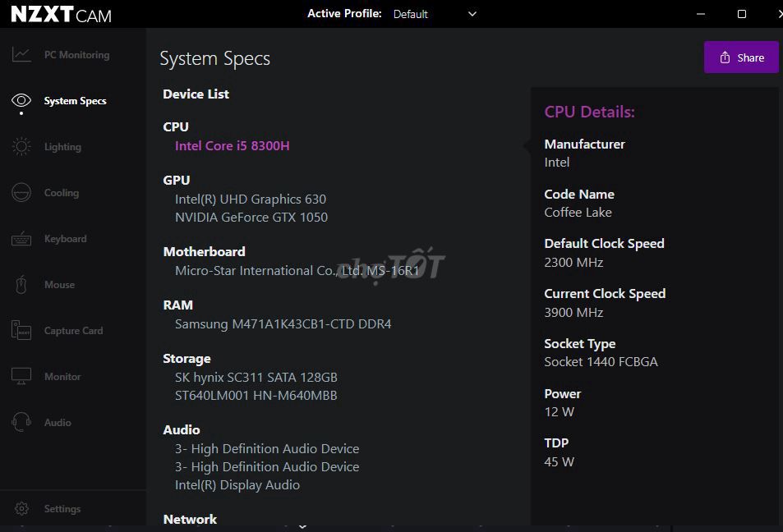Click the Motherboard section heading
This screenshot has width=783, height=532.
tap(205, 251)
